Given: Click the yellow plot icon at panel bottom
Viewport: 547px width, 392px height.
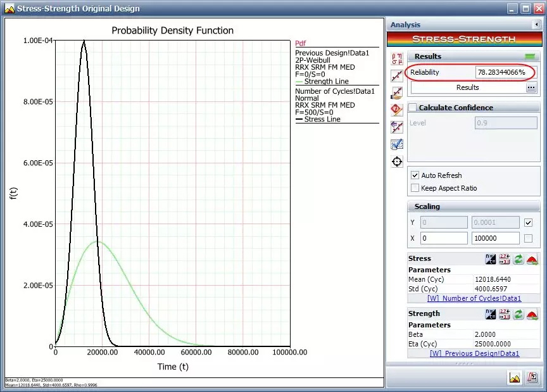Looking at the screenshot, I should click(x=515, y=377).
